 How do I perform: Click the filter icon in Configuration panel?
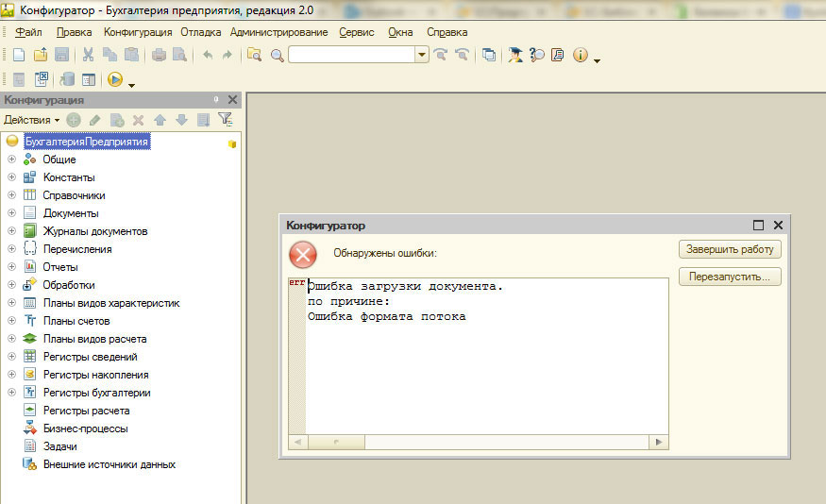[225, 120]
